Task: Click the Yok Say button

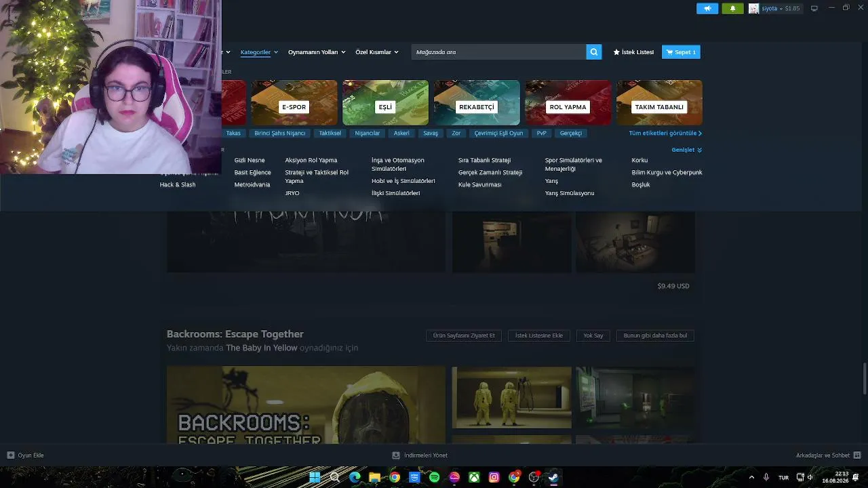Action: tap(593, 335)
